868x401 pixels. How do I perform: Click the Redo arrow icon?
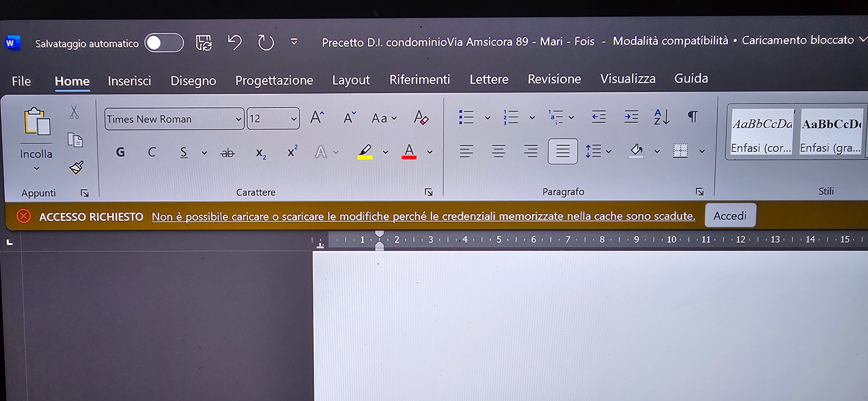pyautogui.click(x=266, y=43)
